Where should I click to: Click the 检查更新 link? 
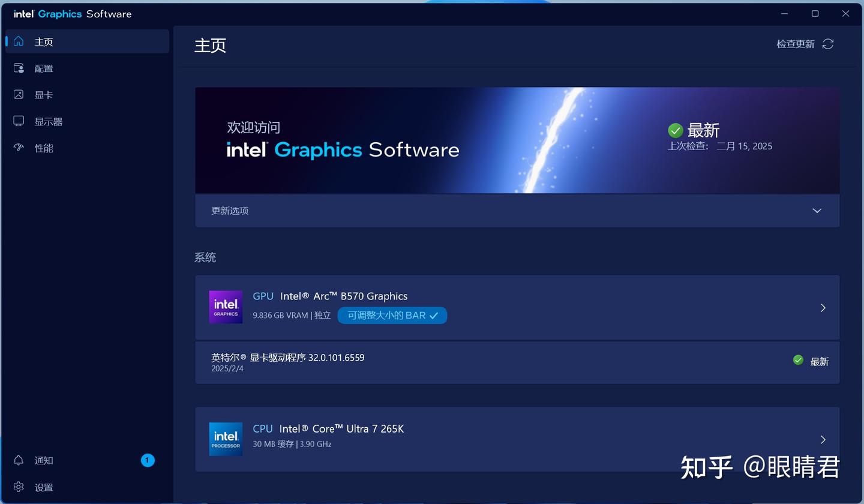pos(795,44)
